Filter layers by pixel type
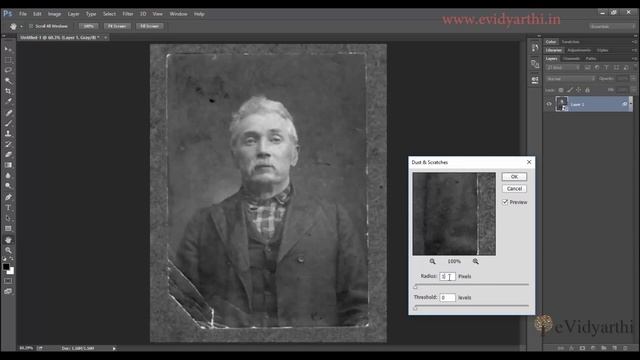Screen dimensions: 640x360 pyautogui.click(x=587, y=67)
